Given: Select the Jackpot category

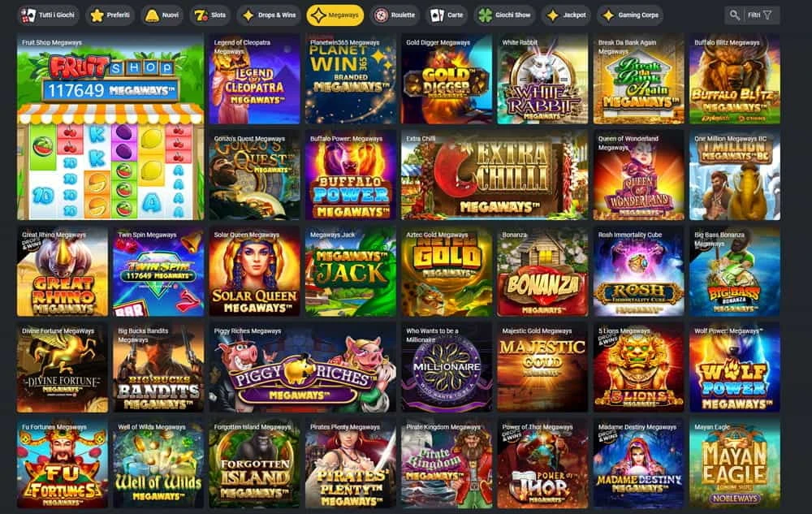Looking at the screenshot, I should coord(566,15).
